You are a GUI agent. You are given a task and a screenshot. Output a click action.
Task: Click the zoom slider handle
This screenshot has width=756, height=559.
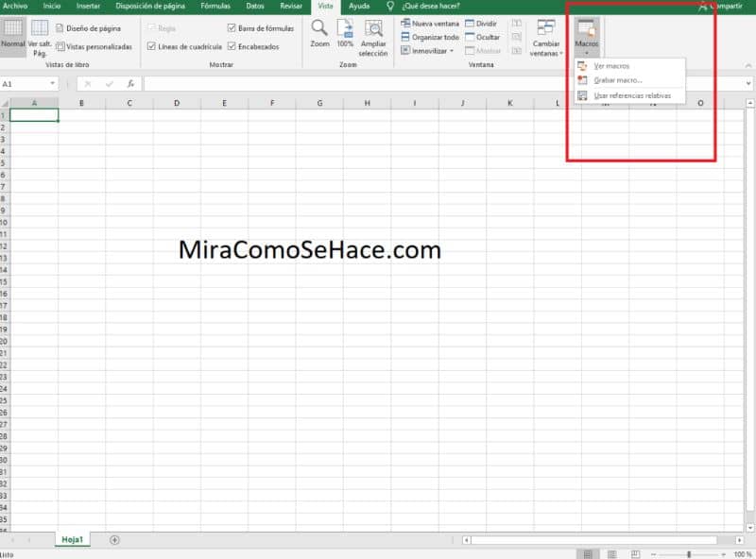pyautogui.click(x=689, y=554)
